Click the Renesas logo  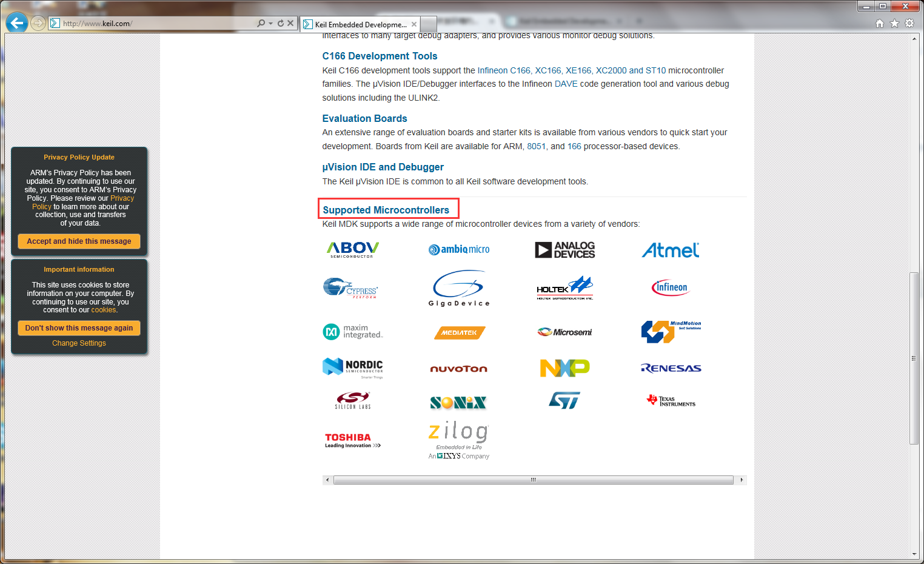coord(671,368)
